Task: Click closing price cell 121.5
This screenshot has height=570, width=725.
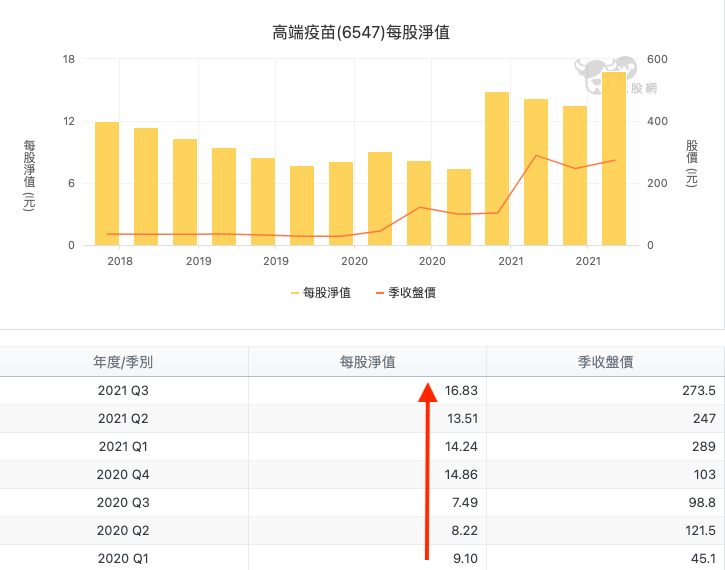Action: (700, 530)
